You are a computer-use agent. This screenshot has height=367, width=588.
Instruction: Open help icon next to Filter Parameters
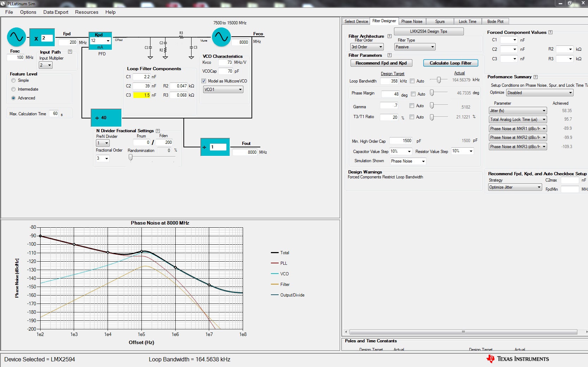coord(389,55)
